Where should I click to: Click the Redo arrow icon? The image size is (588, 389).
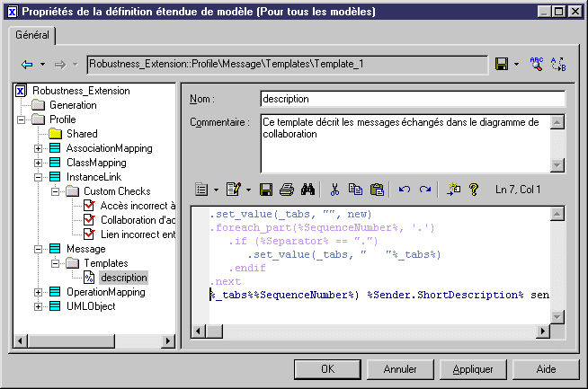coord(424,190)
